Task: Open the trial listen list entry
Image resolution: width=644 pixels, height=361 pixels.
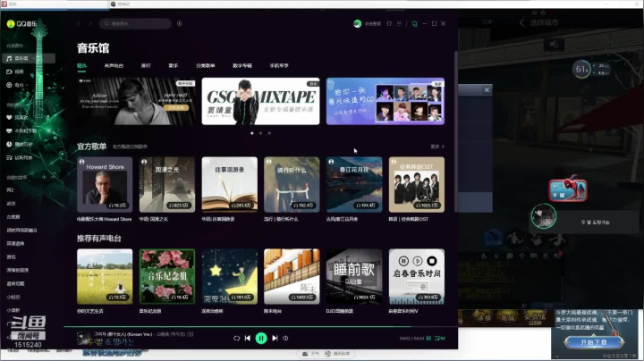Action: click(20, 157)
